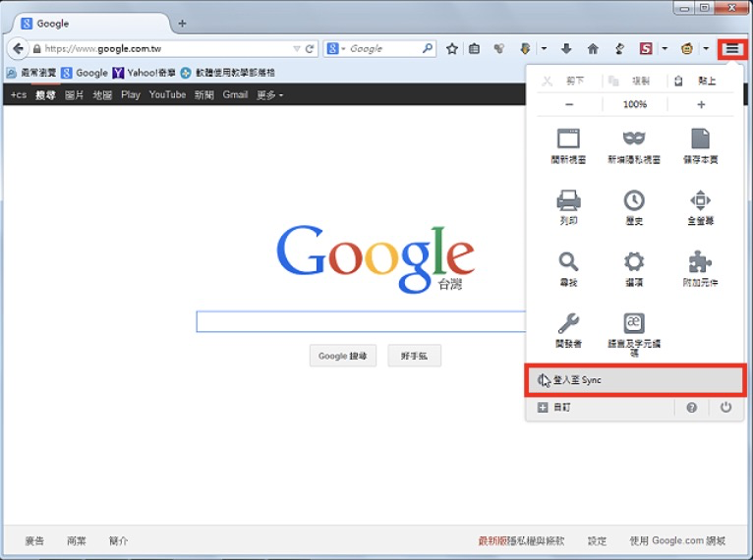Sign in to Sync
The height and width of the screenshot is (560, 753).
(x=635, y=380)
